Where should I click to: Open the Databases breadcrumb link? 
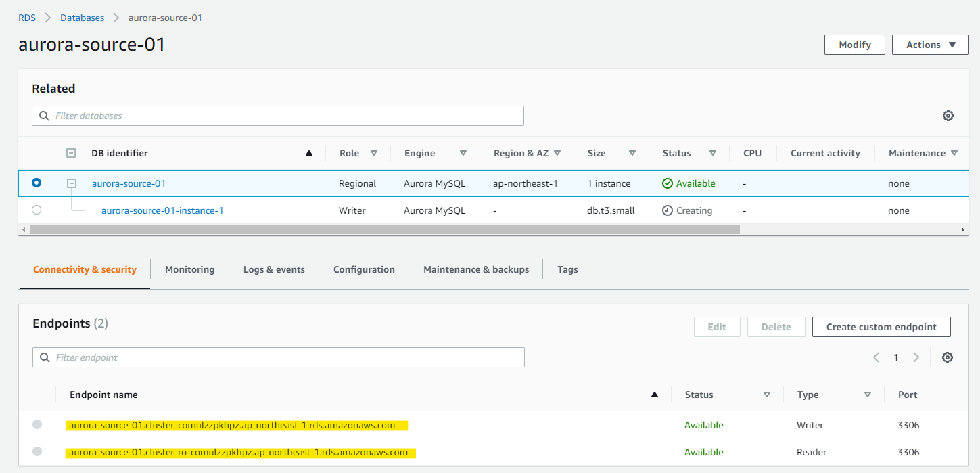pos(83,18)
